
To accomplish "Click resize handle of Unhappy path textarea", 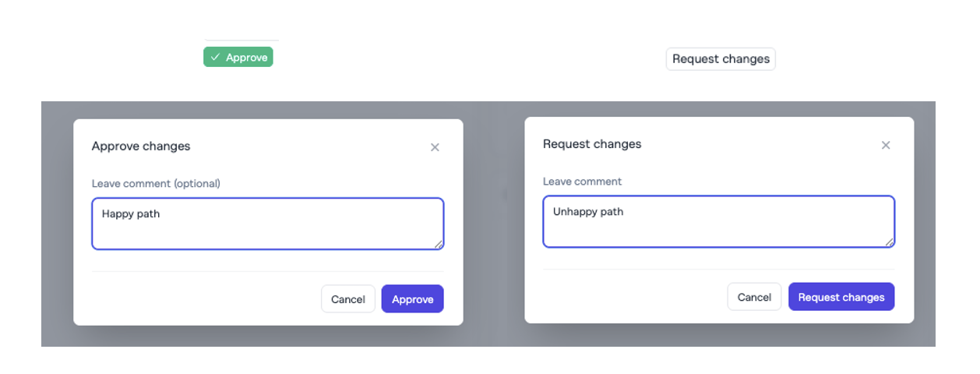I will (890, 242).
